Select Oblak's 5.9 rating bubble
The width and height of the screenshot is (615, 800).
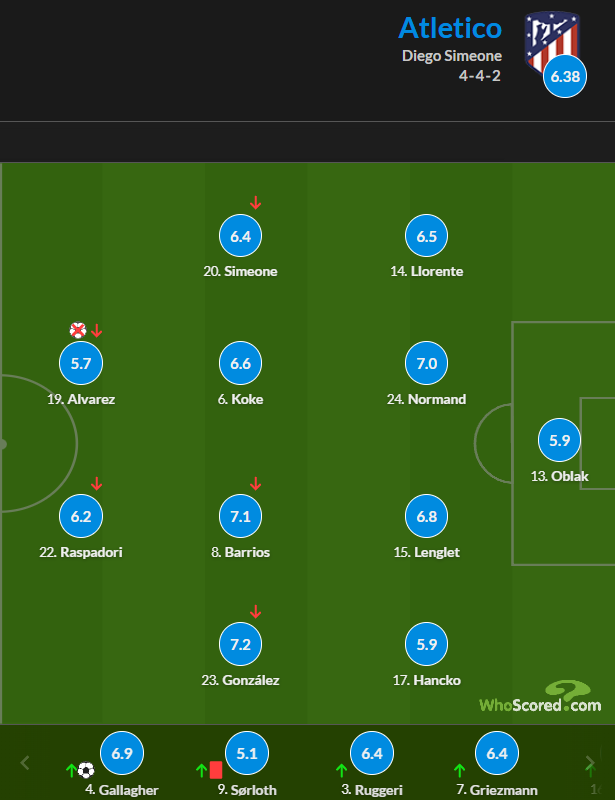(559, 440)
